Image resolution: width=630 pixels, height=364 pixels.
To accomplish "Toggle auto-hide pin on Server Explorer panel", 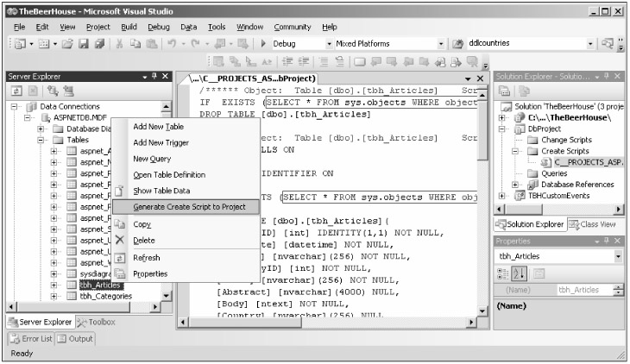I will (154, 77).
